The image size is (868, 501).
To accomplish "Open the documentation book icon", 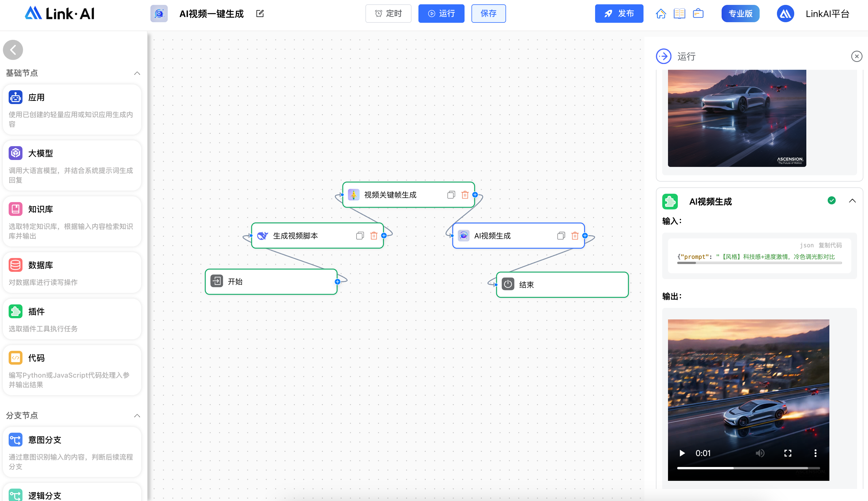I will [679, 14].
